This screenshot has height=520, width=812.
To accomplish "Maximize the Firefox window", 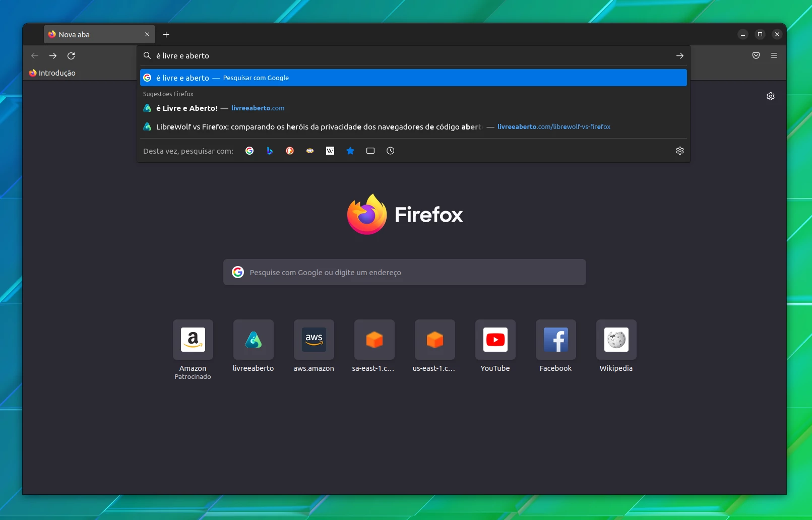I will click(x=760, y=34).
